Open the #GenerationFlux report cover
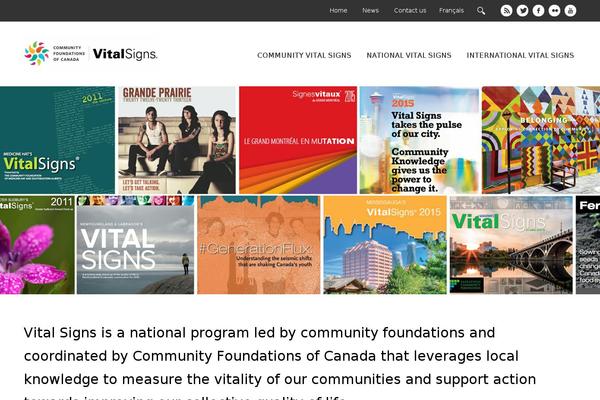The height and width of the screenshot is (400, 600). coord(259,245)
